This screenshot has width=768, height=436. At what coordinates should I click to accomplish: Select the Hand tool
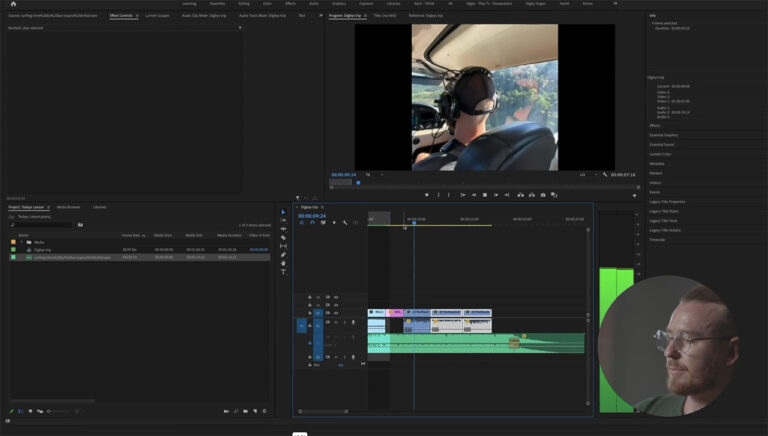pos(283,263)
